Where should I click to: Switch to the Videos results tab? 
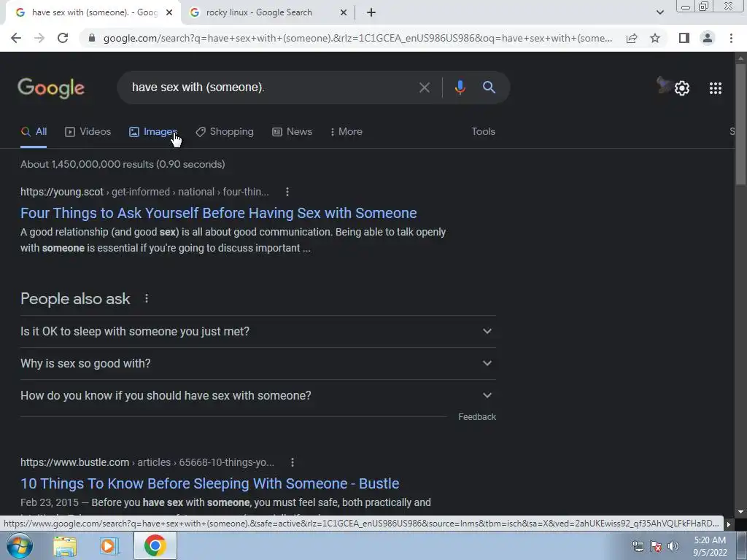[x=88, y=131]
